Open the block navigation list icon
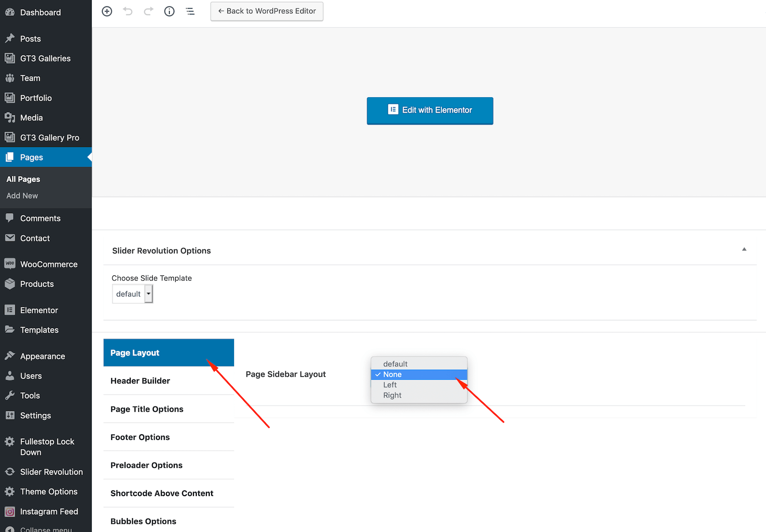The image size is (766, 532). click(x=190, y=11)
